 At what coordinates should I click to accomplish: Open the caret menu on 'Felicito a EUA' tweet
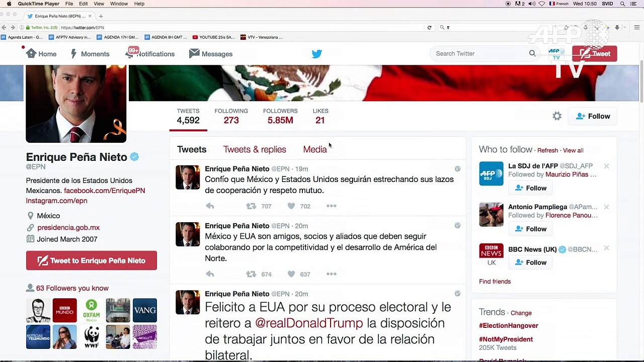click(x=457, y=294)
